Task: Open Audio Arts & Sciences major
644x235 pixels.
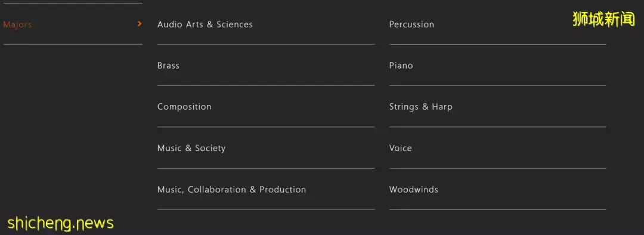Action: pos(266,24)
